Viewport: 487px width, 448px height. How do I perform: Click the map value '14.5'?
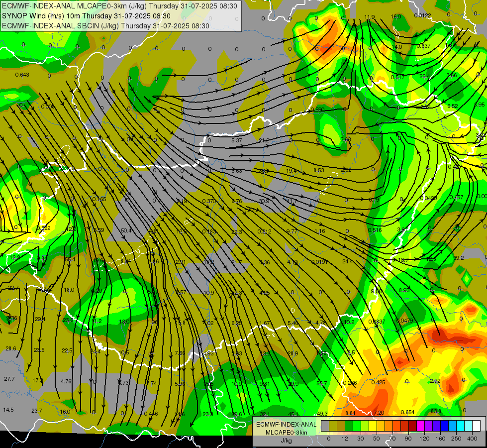click(x=8, y=410)
